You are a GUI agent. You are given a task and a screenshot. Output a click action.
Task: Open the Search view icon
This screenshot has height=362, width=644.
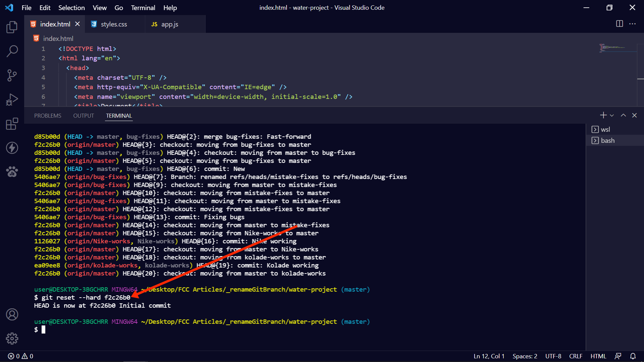click(x=12, y=51)
